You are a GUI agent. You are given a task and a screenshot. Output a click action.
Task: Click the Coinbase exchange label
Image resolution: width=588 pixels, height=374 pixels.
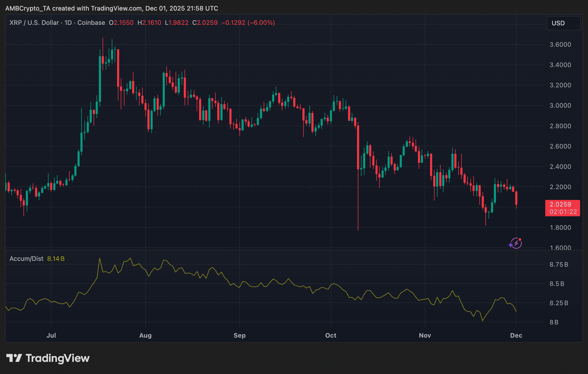(91, 23)
